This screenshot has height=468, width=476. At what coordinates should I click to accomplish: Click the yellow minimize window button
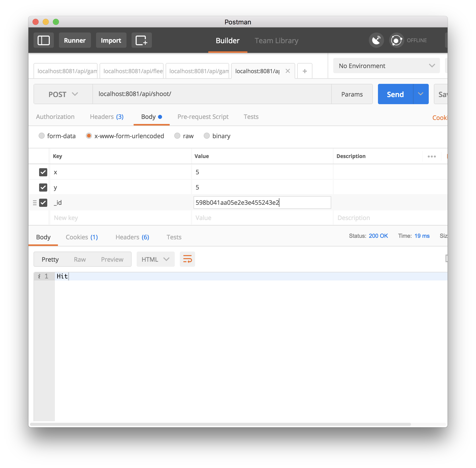pyautogui.click(x=46, y=22)
